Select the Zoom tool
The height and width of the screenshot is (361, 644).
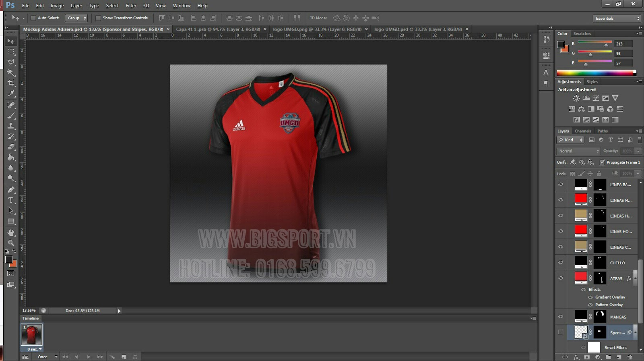[x=11, y=243]
